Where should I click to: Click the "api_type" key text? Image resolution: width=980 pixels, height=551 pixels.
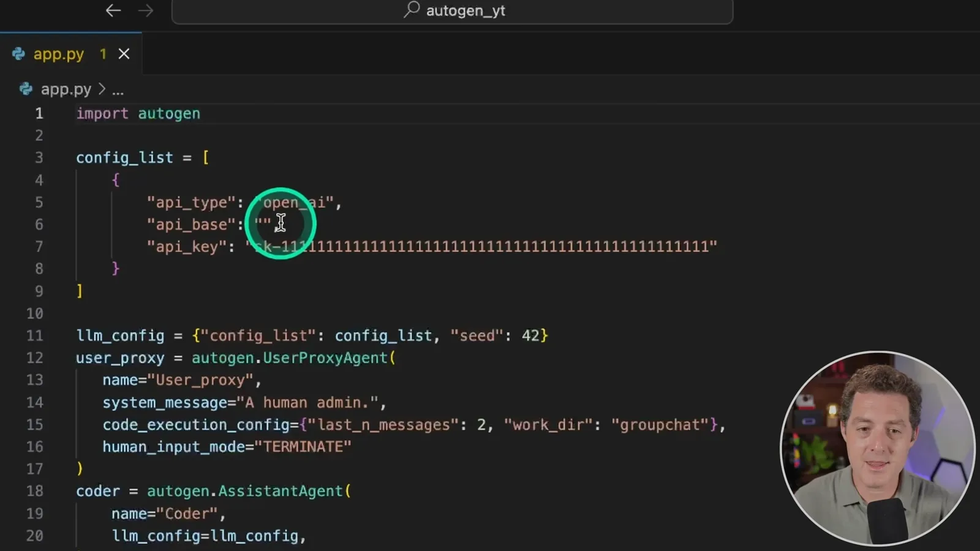pyautogui.click(x=191, y=203)
